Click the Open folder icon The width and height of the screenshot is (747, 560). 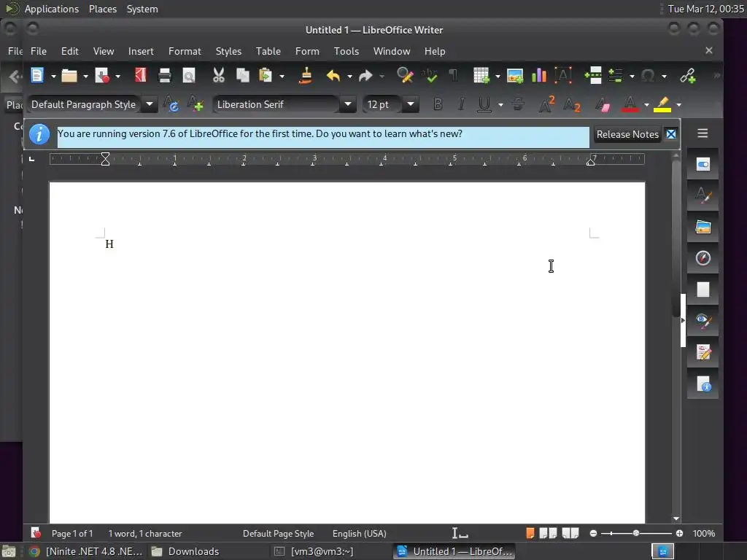(69, 75)
